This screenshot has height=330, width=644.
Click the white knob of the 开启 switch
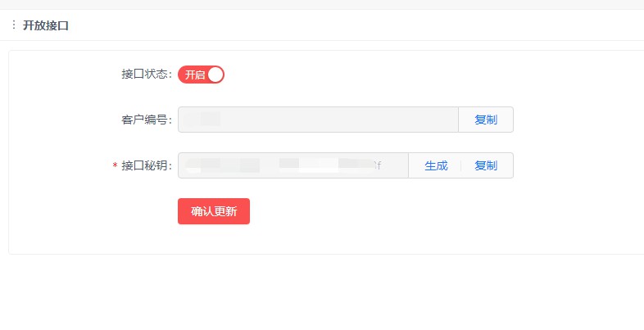tap(215, 75)
